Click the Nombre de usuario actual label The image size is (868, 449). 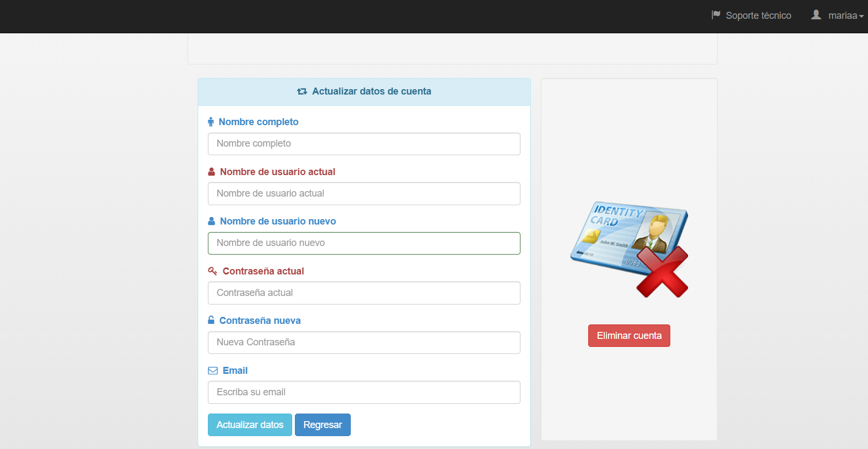click(278, 172)
